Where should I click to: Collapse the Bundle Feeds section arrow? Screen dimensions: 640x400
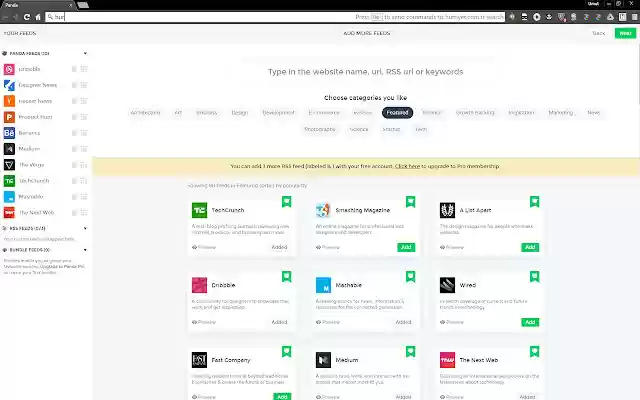point(85,250)
